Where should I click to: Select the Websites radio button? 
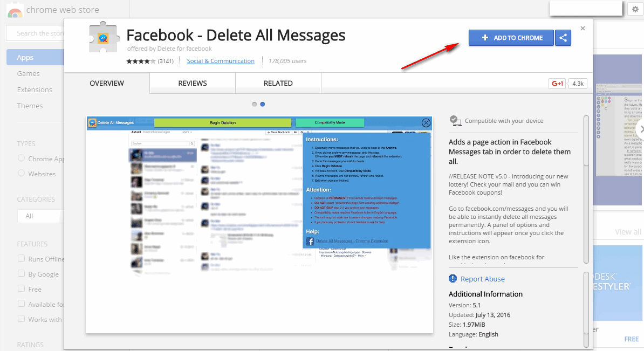pyautogui.click(x=22, y=173)
